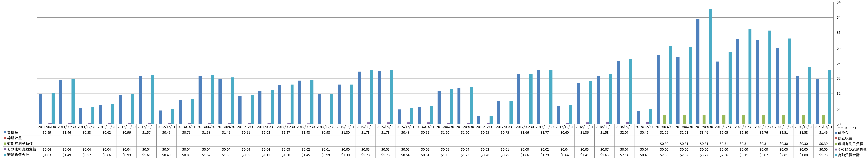
Task: Select the 流動負債合計 label in left legend
Action: (x=18, y=155)
